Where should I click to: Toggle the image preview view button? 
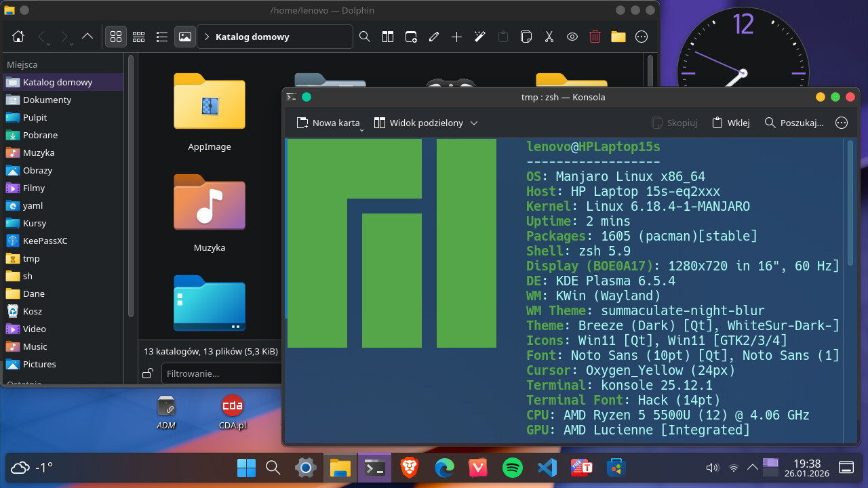[x=184, y=37]
